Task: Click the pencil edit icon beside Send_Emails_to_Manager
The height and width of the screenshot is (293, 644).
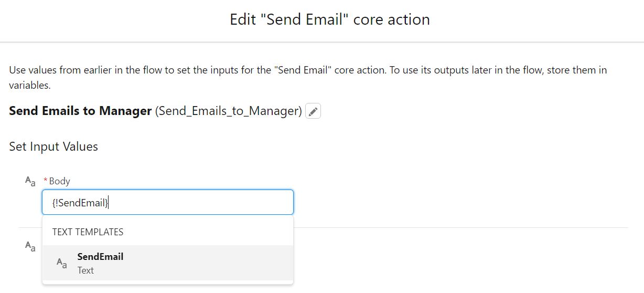Action: click(313, 111)
